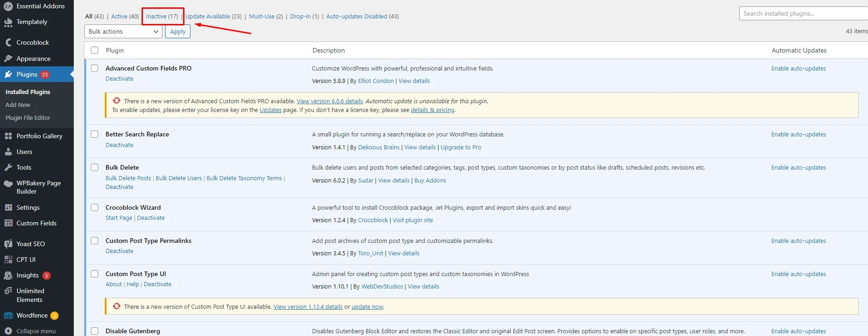This screenshot has width=868, height=336.
Task: Click the Insights chart icon
Action: click(x=8, y=275)
